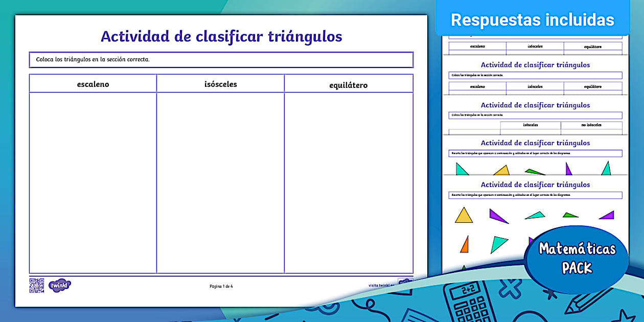Image resolution: width=644 pixels, height=322 pixels.
Task: Click the Respuestas incluidas banner
Action: click(x=532, y=19)
